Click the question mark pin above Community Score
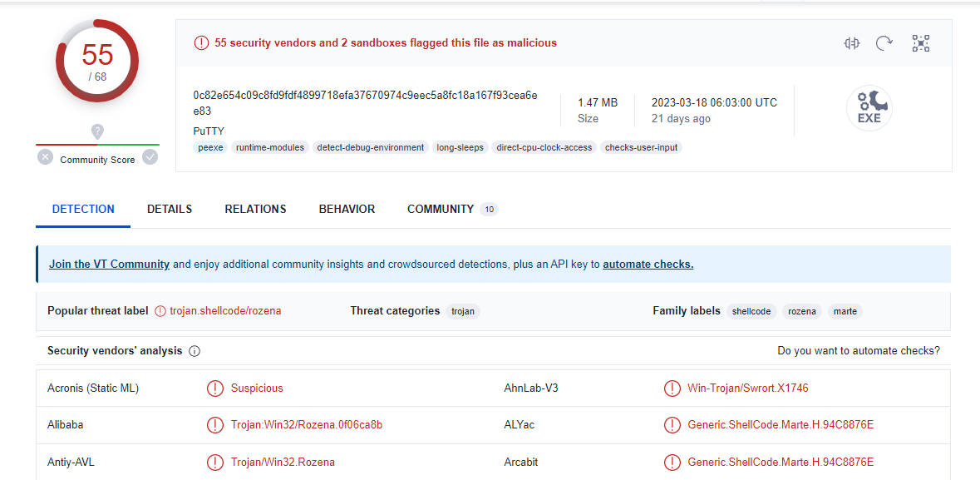Screen dimensions: 980x480 click(x=97, y=132)
